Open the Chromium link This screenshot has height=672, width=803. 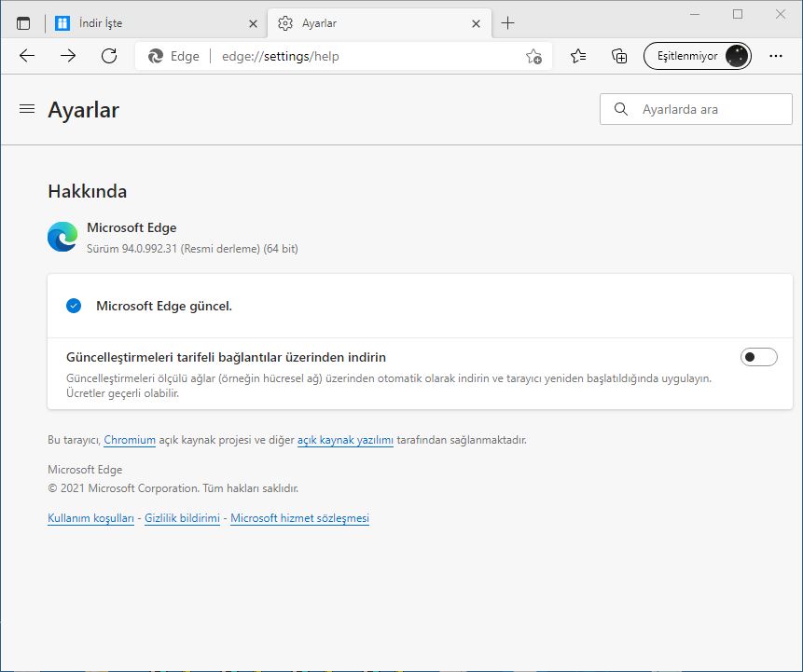[130, 440]
